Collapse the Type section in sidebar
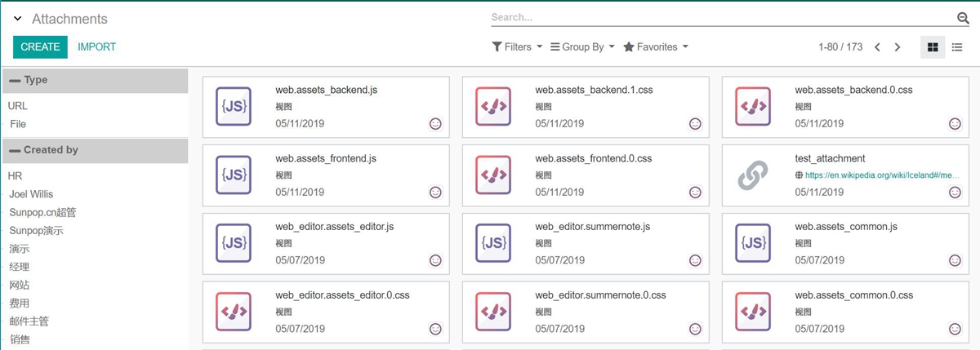The height and width of the screenshot is (350, 980). [x=15, y=81]
